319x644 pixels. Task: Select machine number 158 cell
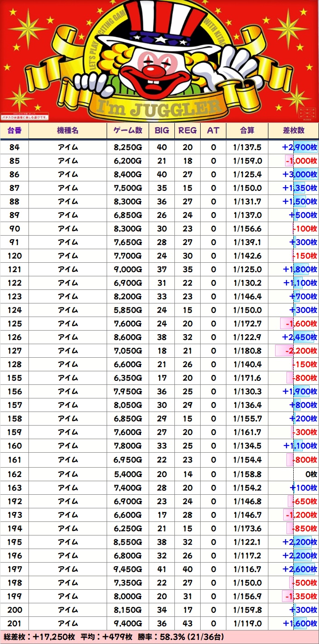[14, 419]
